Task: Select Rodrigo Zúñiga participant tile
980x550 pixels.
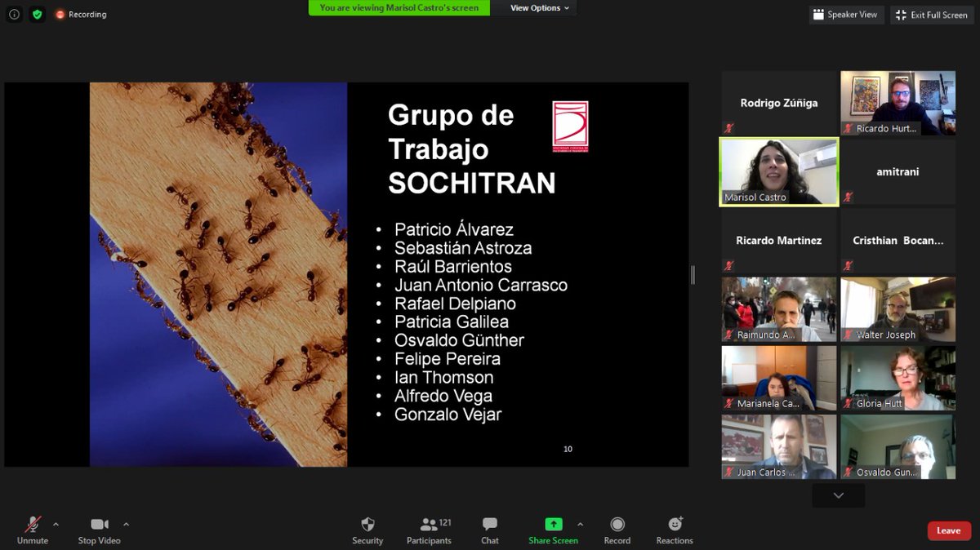Action: (x=779, y=103)
